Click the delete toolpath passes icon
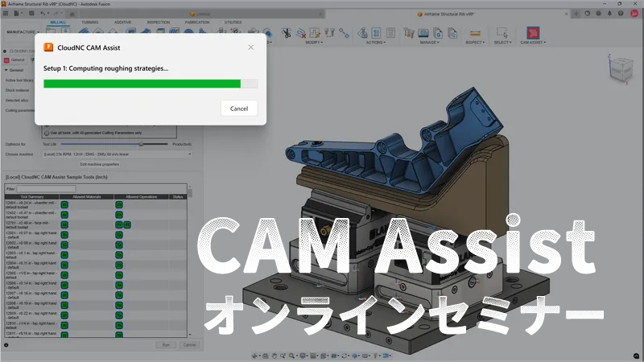 coord(301,33)
